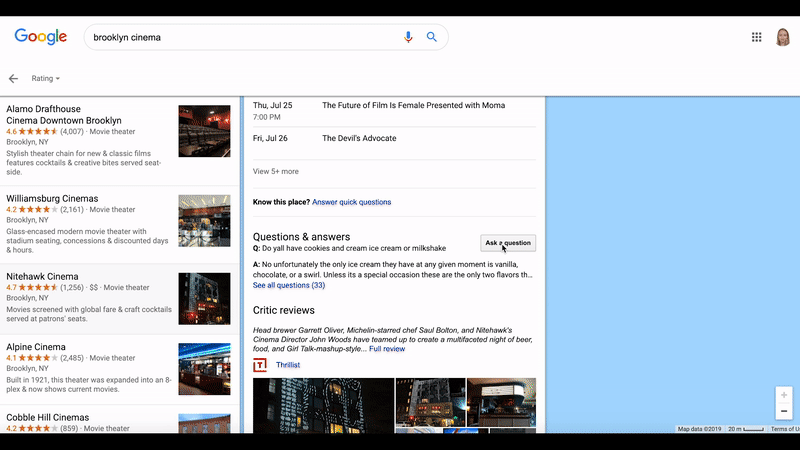Click the blue search magnifier icon

432,37
